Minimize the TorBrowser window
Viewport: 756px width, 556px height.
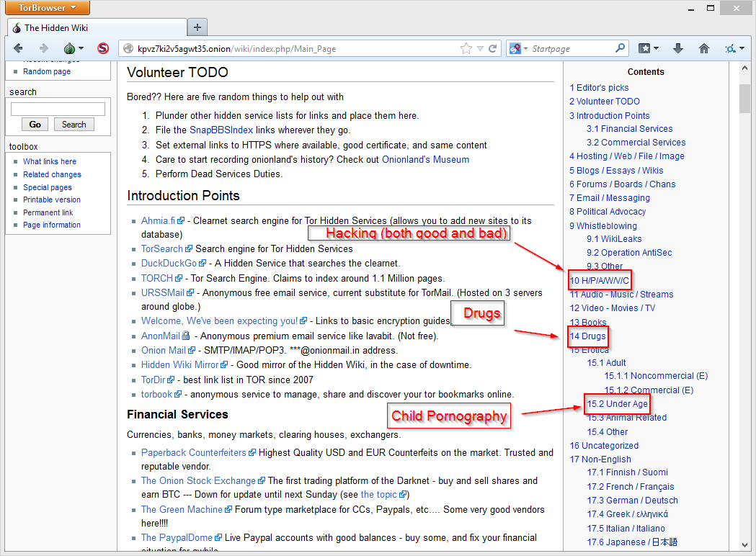(x=691, y=8)
